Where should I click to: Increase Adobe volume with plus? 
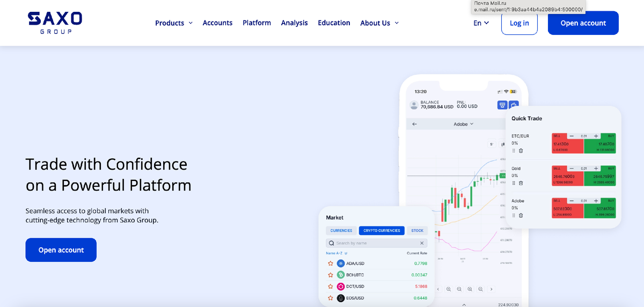click(596, 201)
